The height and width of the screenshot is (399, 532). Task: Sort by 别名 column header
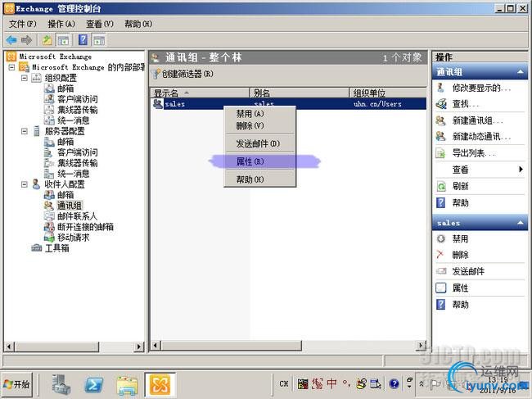pos(300,93)
